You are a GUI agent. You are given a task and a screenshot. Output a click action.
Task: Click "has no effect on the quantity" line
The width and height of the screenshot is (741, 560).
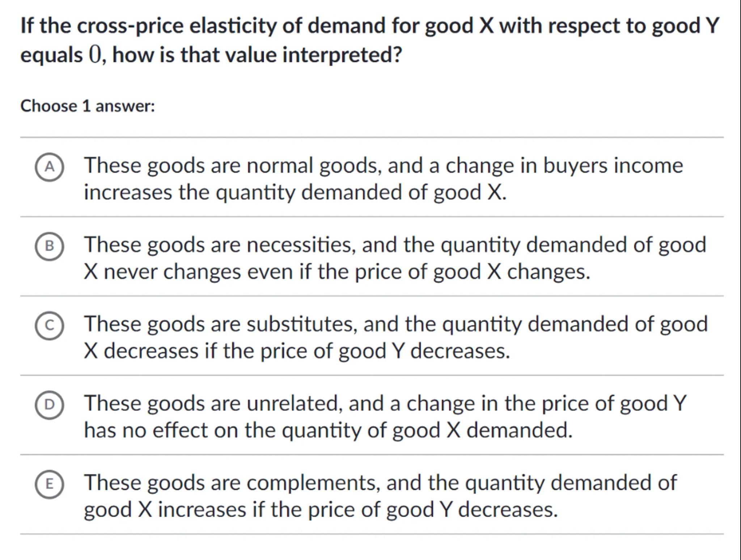click(x=328, y=430)
